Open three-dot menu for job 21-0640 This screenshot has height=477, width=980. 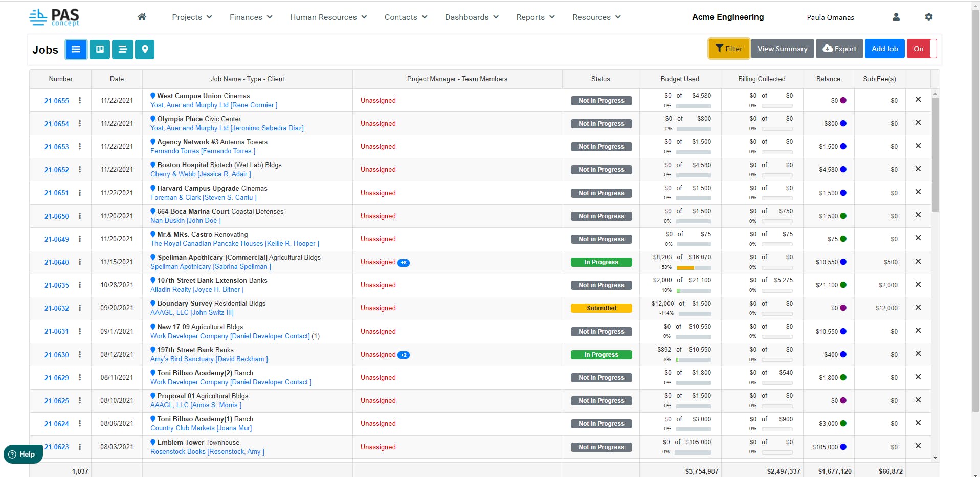tap(79, 262)
